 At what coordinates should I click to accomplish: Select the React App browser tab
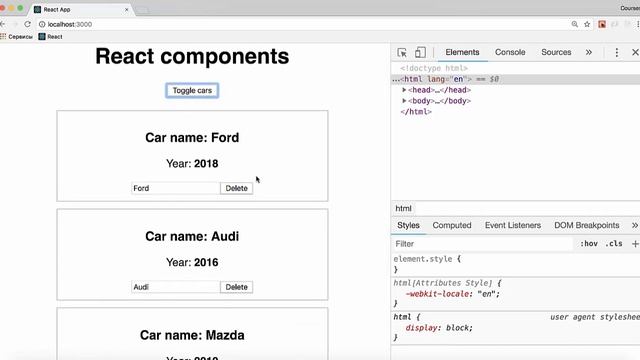(80, 9)
